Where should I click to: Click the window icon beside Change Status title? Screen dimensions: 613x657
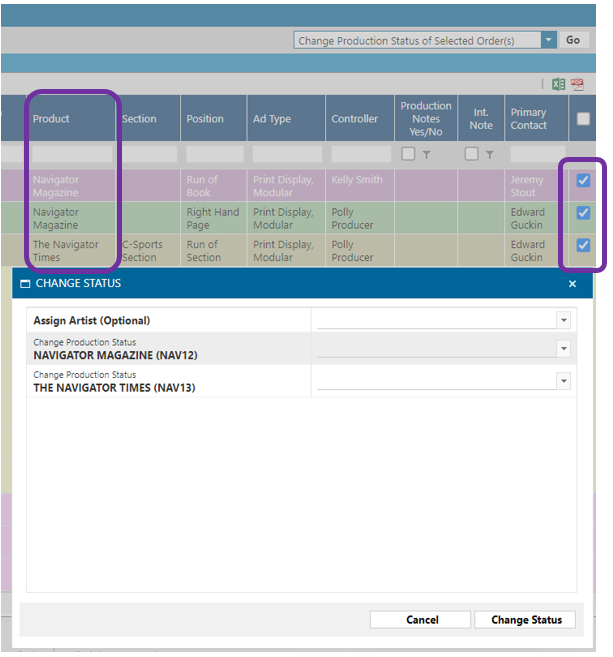click(x=25, y=284)
